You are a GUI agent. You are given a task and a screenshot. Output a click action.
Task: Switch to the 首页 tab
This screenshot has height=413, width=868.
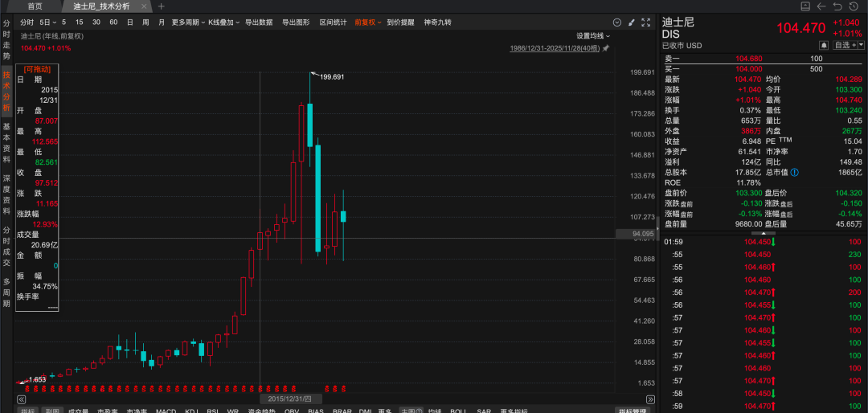35,6
